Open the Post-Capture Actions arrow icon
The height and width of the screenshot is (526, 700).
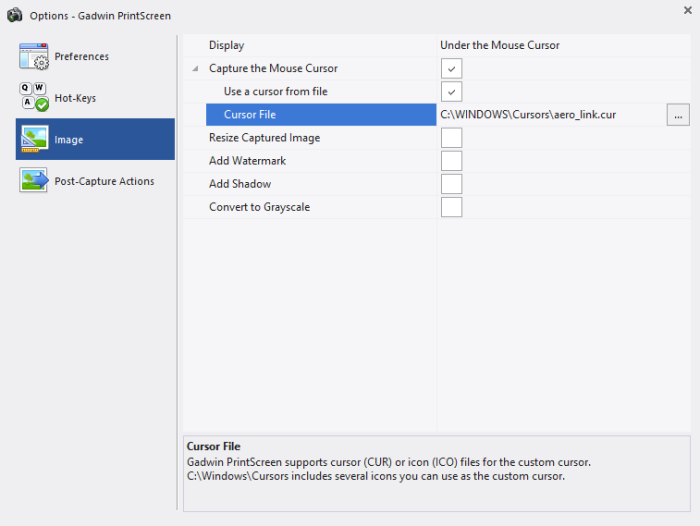34,180
